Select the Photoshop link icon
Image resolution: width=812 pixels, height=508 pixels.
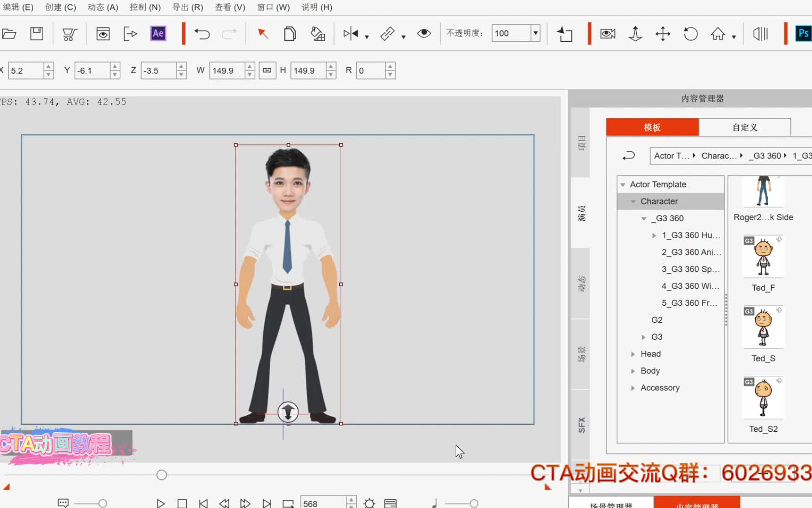click(804, 33)
